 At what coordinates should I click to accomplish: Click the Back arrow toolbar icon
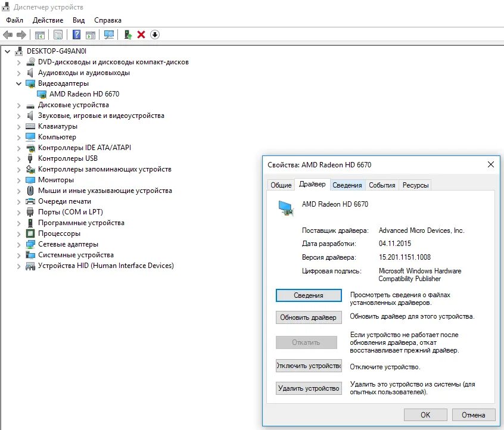8,35
